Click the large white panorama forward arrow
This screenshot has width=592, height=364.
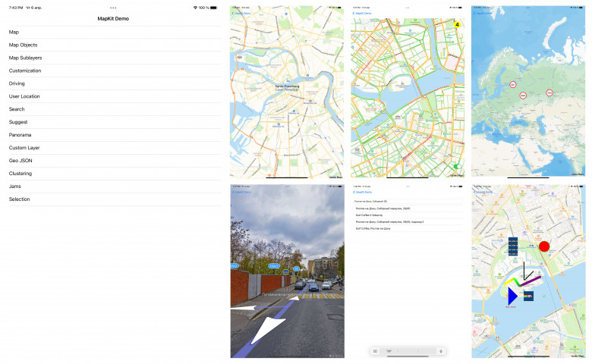click(x=267, y=330)
